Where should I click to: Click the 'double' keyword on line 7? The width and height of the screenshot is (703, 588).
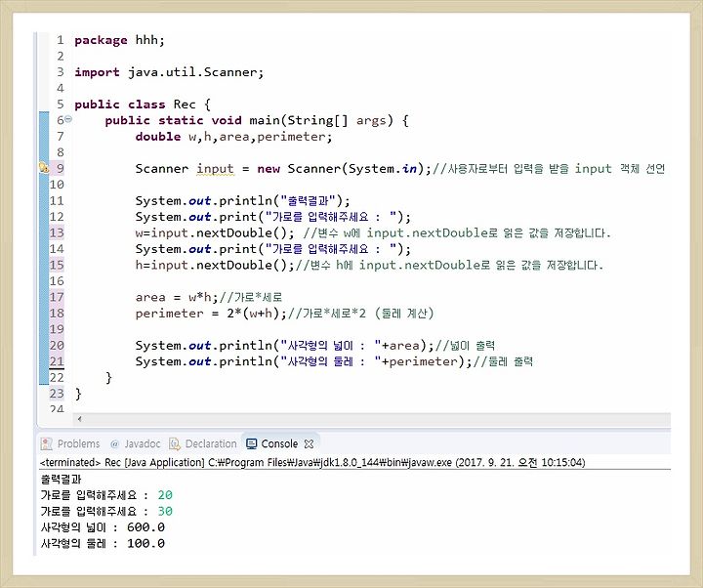pos(158,137)
